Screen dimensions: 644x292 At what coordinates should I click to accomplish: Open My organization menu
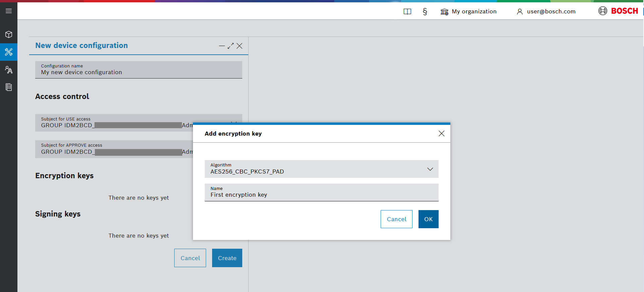(x=468, y=12)
